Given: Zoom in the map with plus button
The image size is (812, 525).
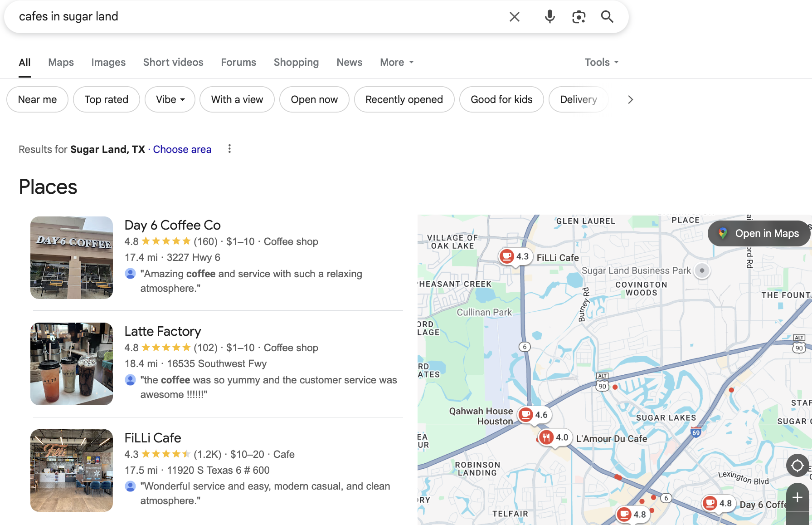Looking at the screenshot, I should [797, 497].
